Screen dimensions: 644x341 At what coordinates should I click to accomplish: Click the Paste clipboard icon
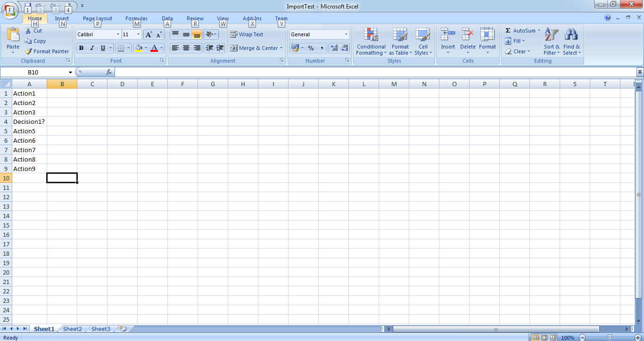[x=13, y=35]
